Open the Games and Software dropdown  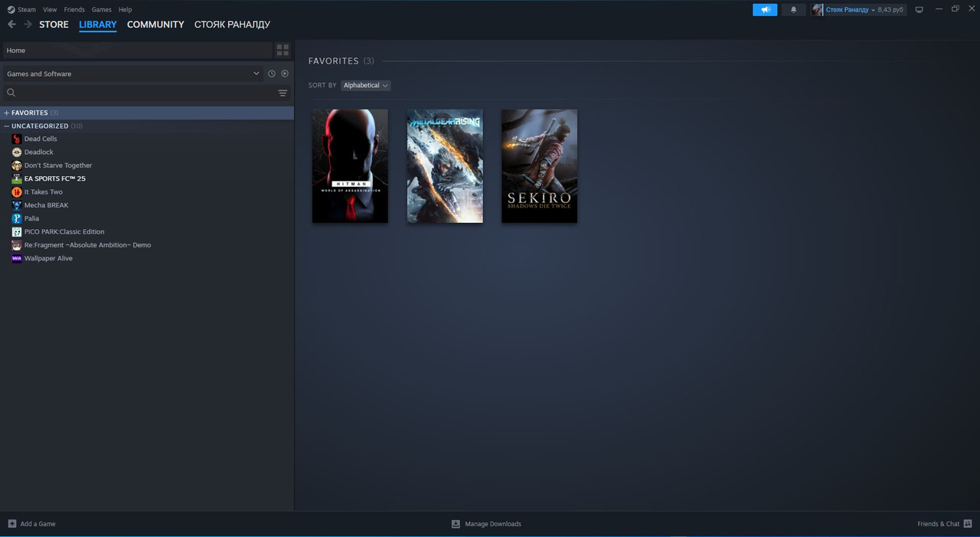(x=132, y=74)
